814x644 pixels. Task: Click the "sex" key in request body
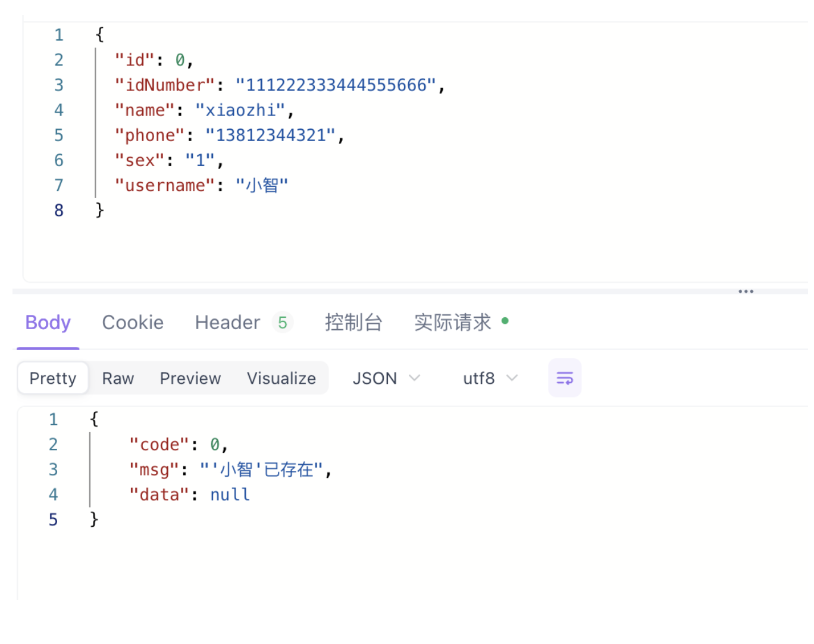tap(140, 160)
